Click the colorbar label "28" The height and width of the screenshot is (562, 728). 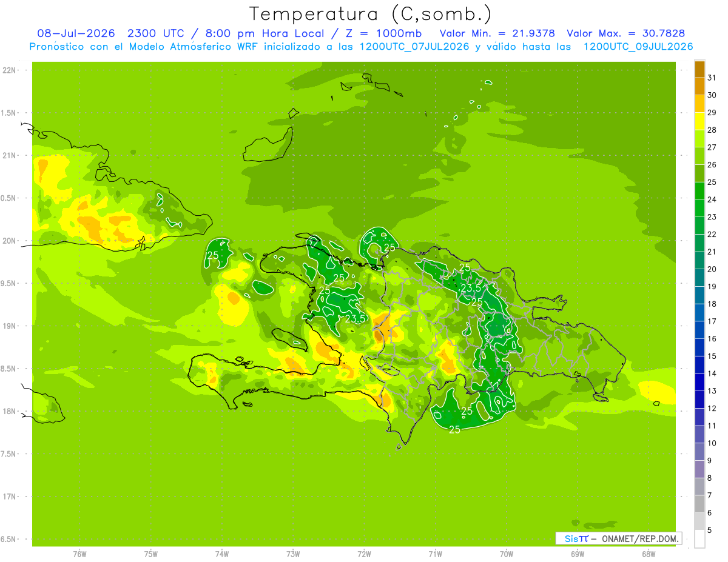[712, 130]
